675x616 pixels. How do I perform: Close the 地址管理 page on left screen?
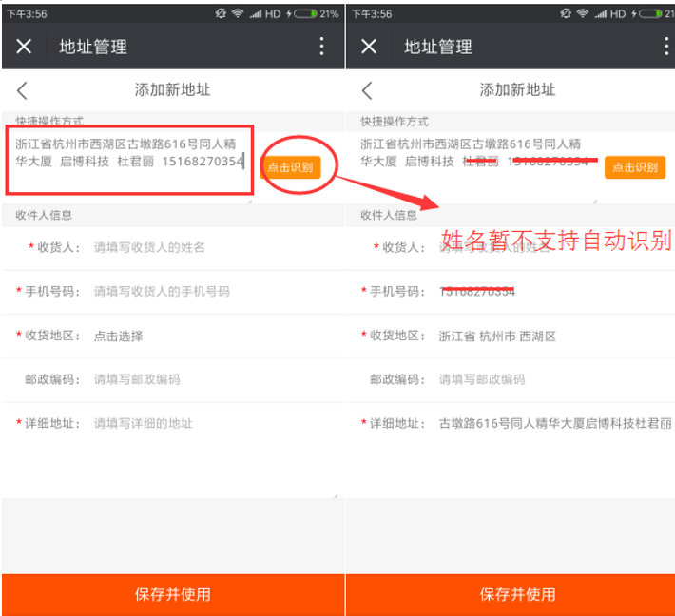(25, 47)
